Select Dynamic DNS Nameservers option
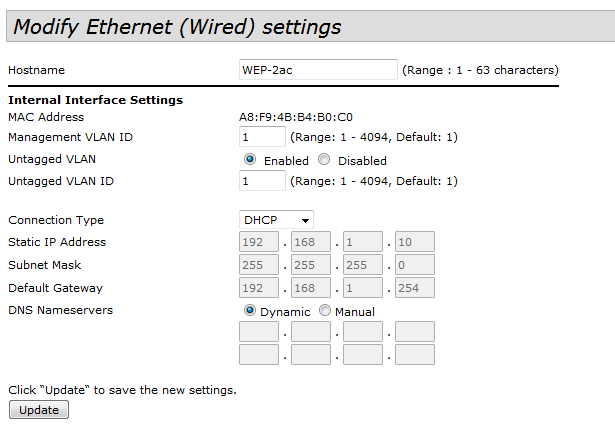Viewport: 615px width, 426px height. click(250, 311)
